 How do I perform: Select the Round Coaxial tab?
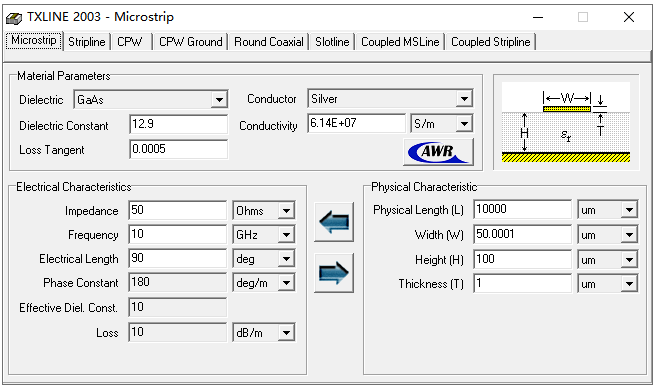click(269, 42)
